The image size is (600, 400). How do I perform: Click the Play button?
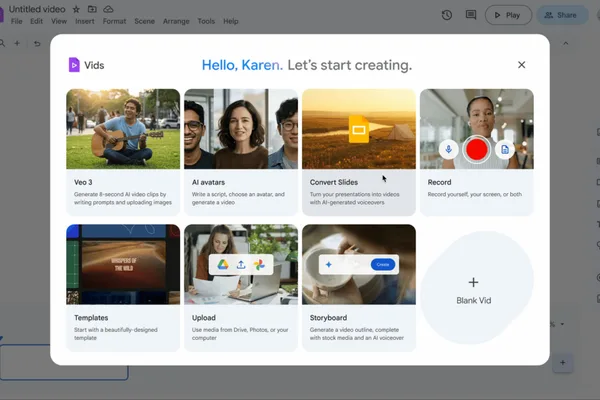(x=508, y=15)
